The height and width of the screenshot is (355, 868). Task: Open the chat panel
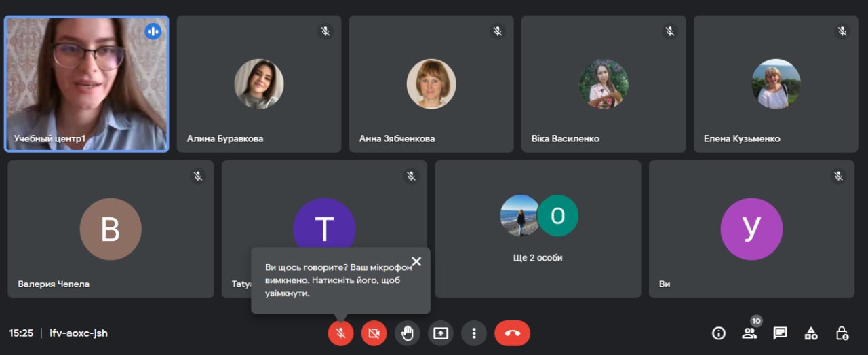click(x=781, y=333)
